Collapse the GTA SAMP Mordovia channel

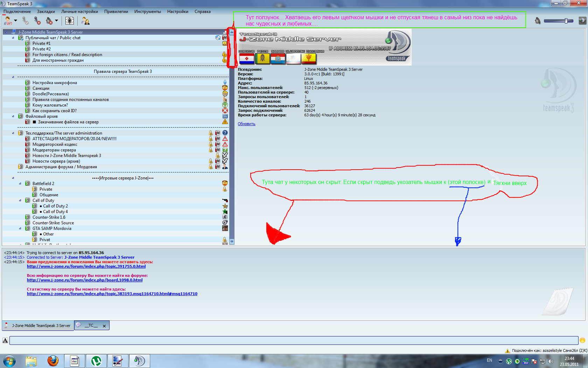tap(20, 229)
